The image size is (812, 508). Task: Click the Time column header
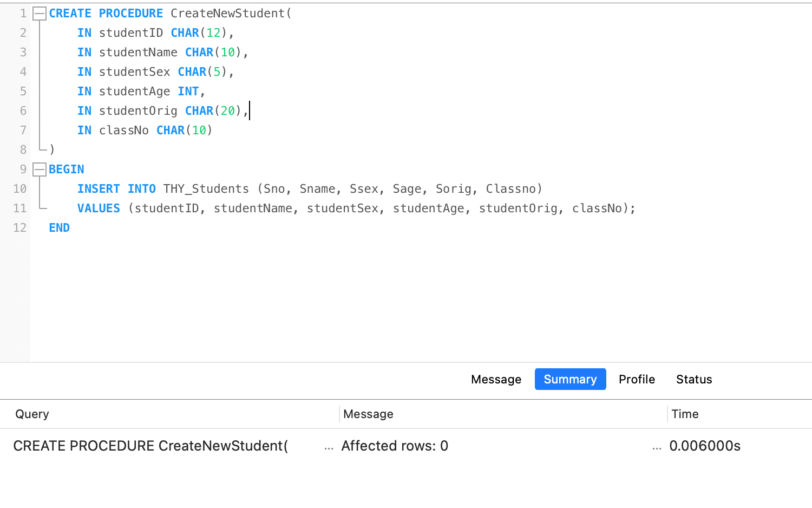coord(685,414)
